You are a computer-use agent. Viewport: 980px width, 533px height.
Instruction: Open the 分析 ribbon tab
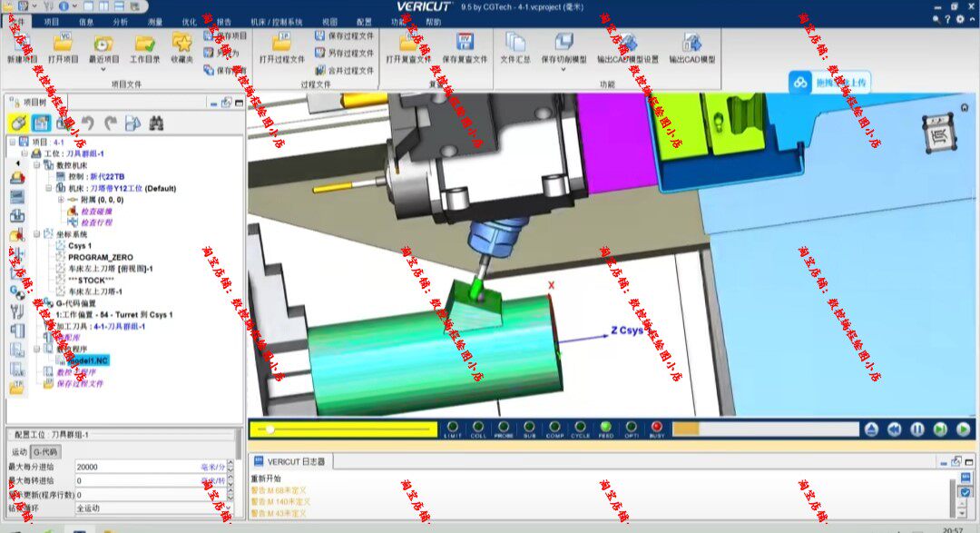click(120, 22)
